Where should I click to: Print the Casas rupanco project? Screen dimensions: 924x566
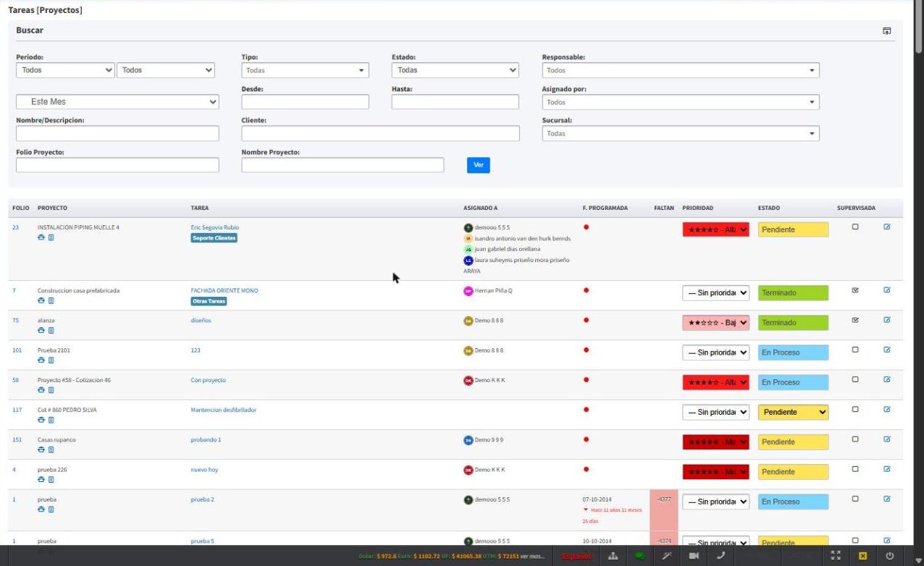point(41,449)
